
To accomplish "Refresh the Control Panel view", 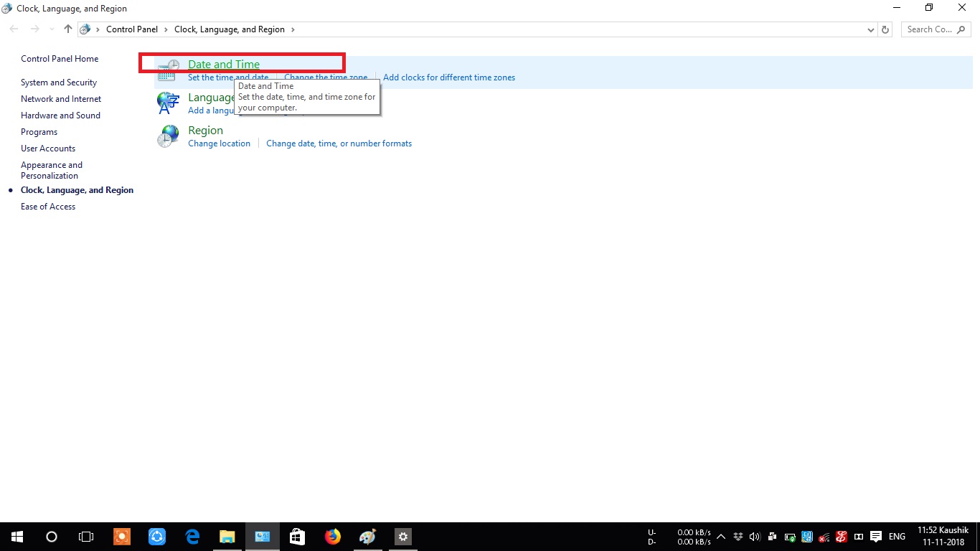I will (885, 29).
